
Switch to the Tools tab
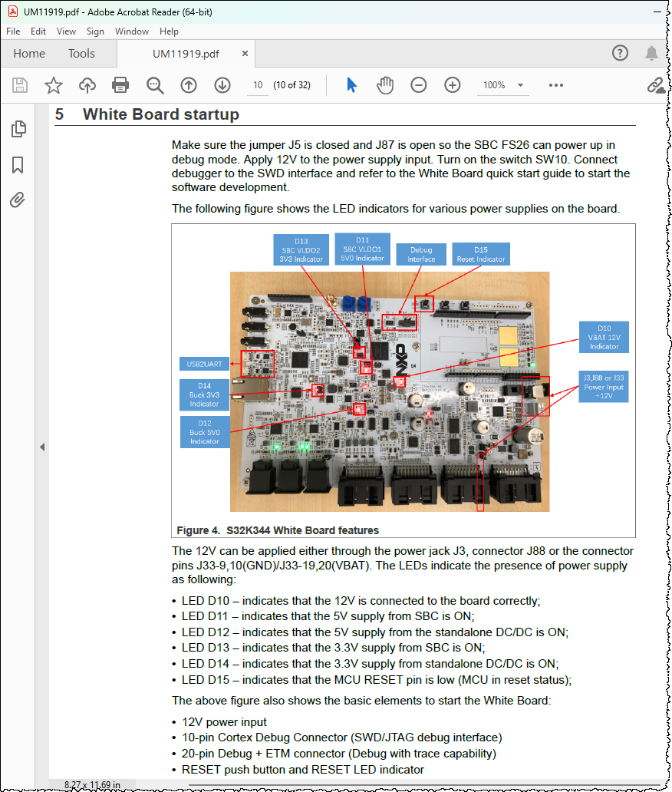(x=82, y=54)
